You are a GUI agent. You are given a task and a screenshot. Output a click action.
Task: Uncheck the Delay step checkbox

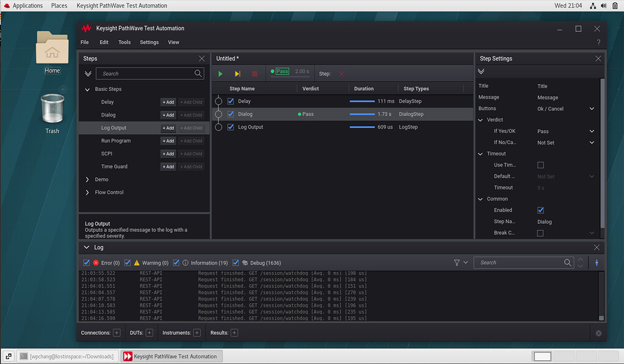pos(230,101)
